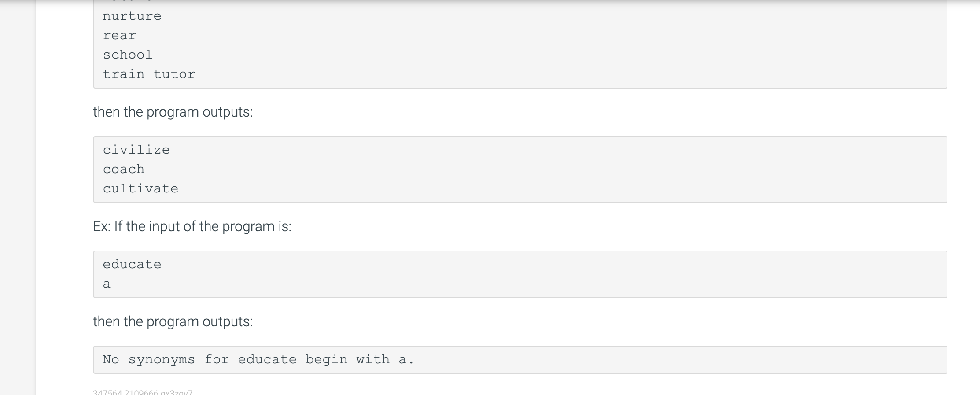Click the lone letter "a" input line
Screen dimensions: 980x395
(x=107, y=284)
